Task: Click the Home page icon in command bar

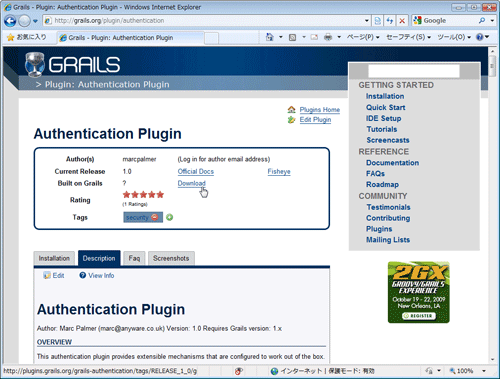Action: point(269,37)
